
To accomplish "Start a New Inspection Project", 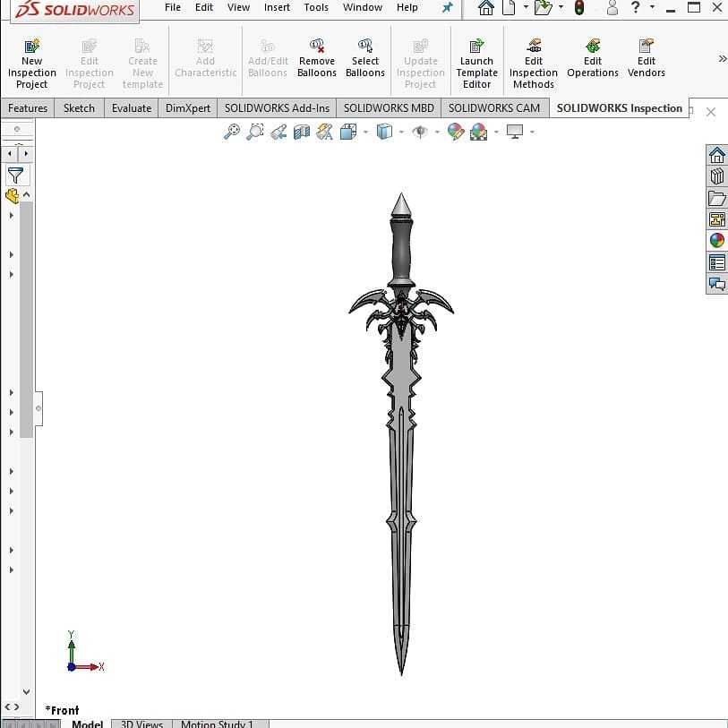I will [31, 64].
